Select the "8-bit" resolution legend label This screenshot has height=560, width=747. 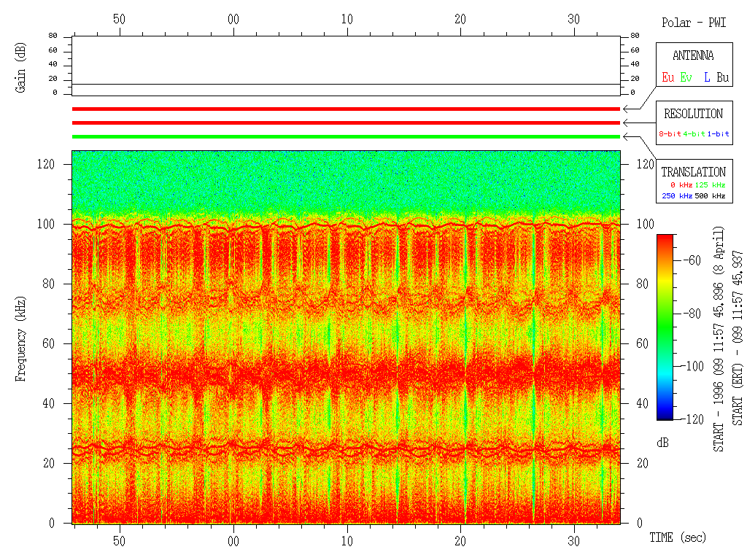tap(670, 134)
